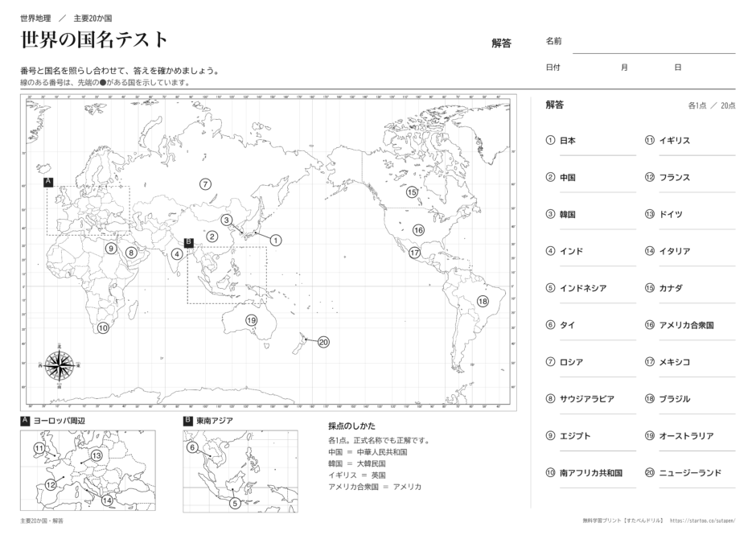Click the answer 南アフリカ共和国
The height and width of the screenshot is (535, 756).
(591, 473)
